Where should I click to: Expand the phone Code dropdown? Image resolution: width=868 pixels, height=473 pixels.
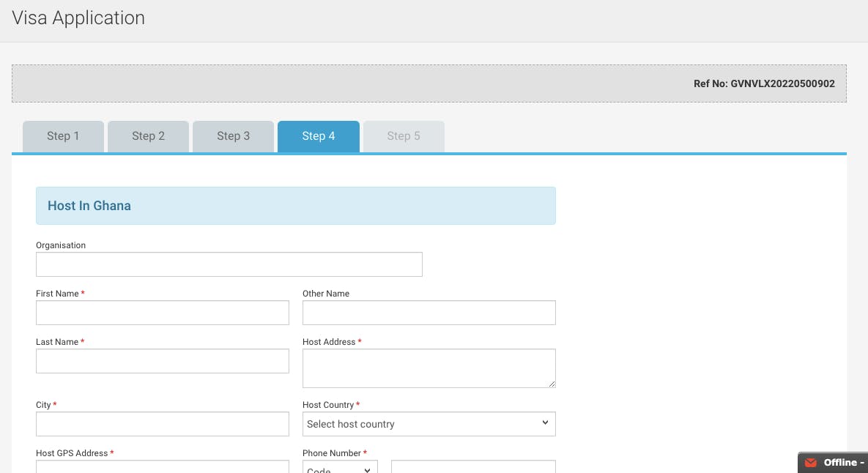(x=340, y=467)
